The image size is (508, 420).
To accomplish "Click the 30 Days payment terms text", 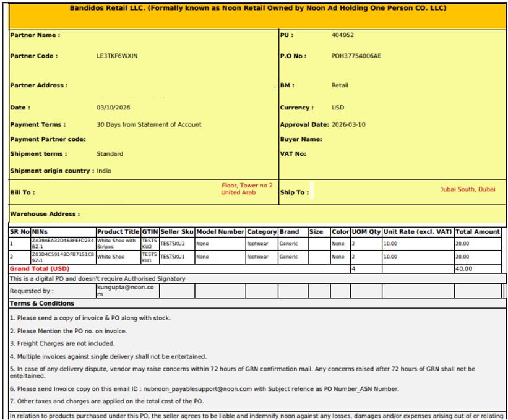I will (x=149, y=124).
